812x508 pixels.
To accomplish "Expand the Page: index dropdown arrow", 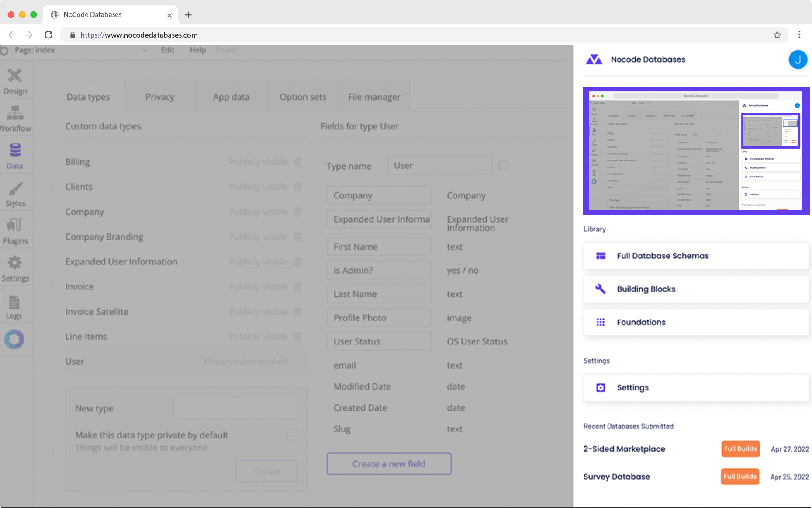I will (x=145, y=51).
